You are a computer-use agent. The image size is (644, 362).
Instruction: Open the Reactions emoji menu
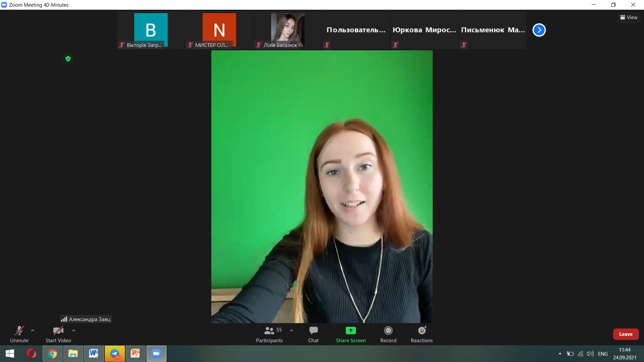422,331
